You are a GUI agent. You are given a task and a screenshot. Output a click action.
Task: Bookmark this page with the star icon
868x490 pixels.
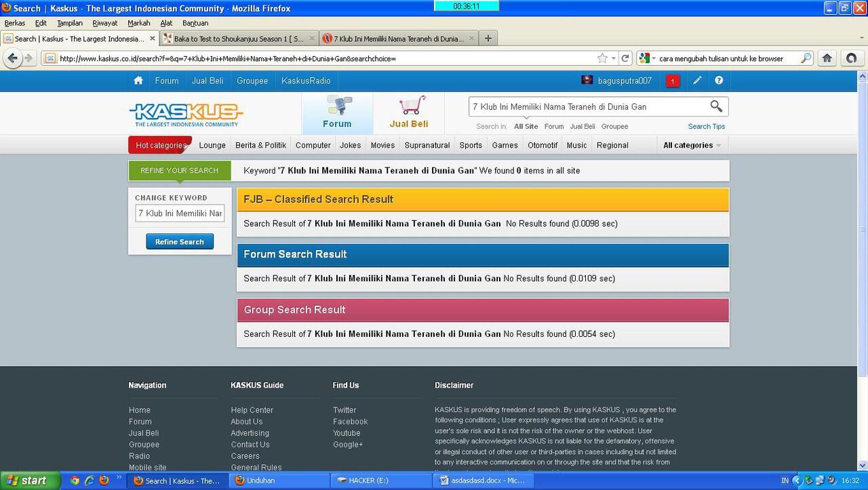pyautogui.click(x=601, y=58)
